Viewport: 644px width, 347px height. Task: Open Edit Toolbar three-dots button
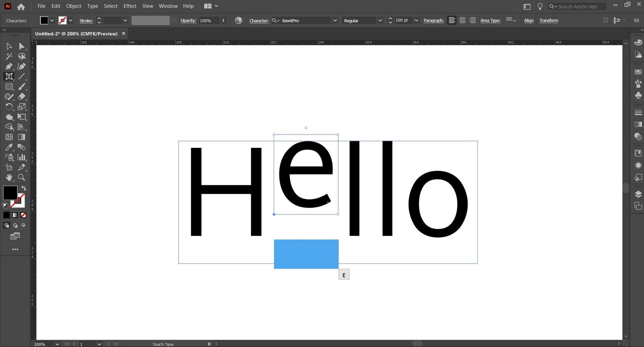click(15, 249)
